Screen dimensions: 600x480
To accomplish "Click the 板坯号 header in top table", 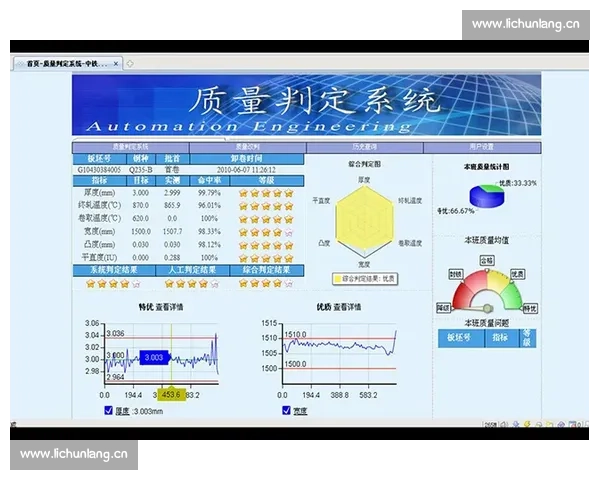I will click(x=99, y=159).
